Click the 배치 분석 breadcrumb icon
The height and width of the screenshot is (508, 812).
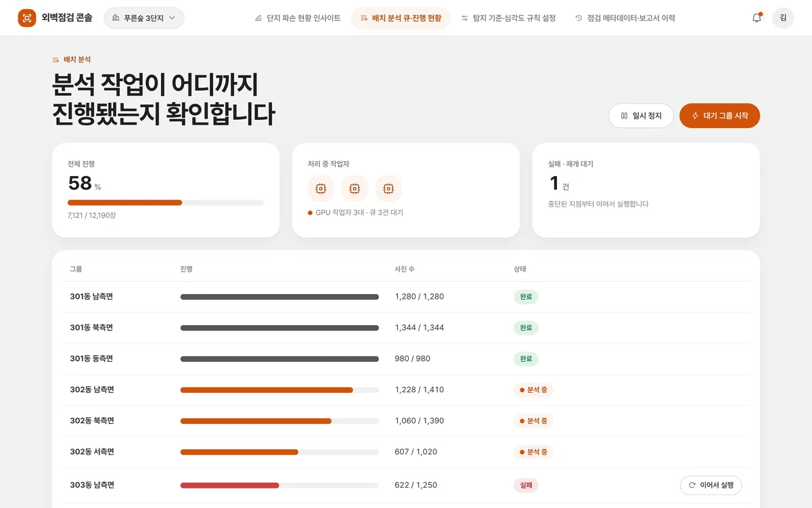pos(56,60)
